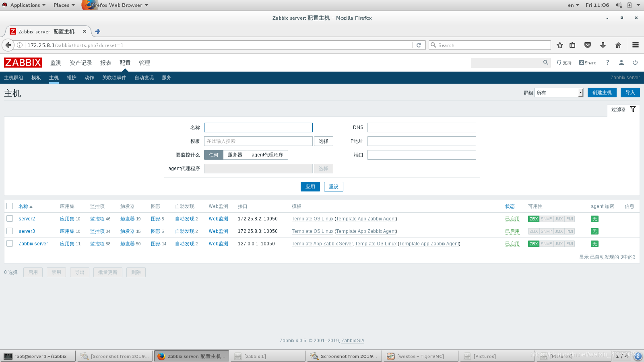Click the browser back arrow button
The image size is (644, 362).
[x=8, y=45]
